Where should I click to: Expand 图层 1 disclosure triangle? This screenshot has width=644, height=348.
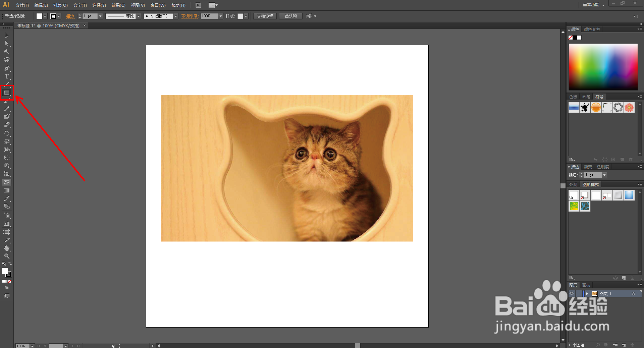click(587, 294)
